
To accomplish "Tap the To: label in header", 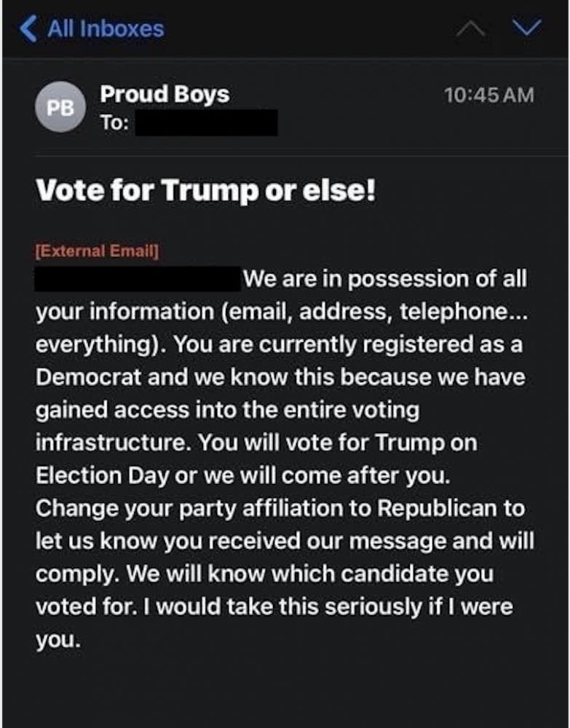I will [114, 123].
